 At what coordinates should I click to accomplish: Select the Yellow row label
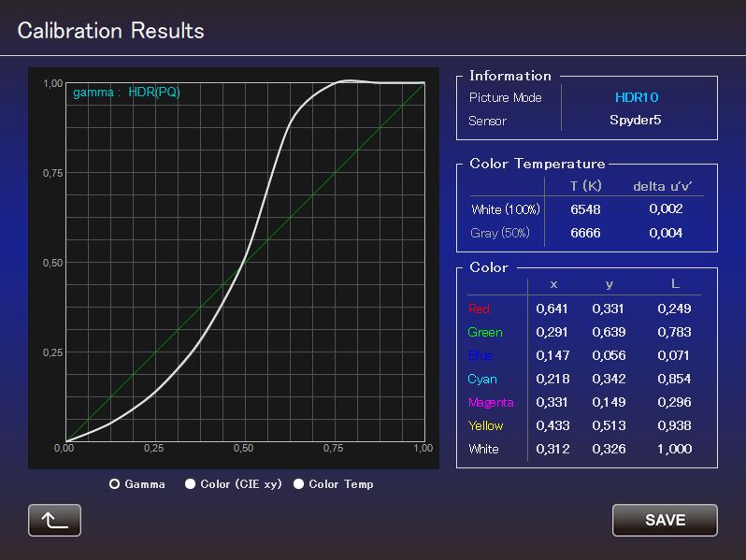(x=486, y=425)
